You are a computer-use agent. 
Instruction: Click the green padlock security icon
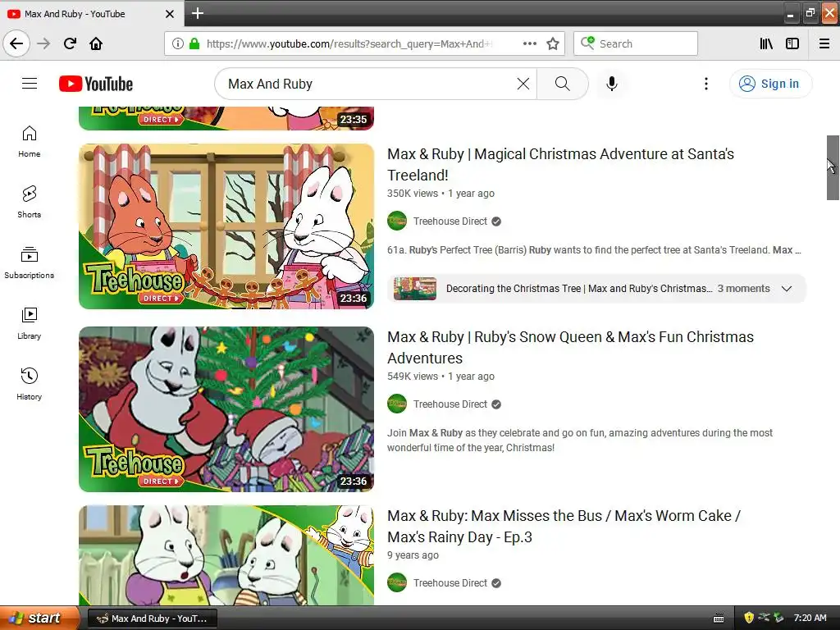coord(194,43)
